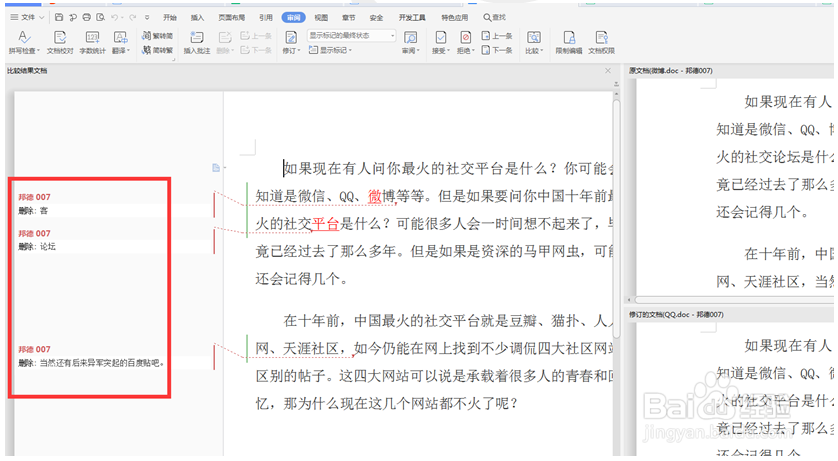838x461 pixels.
Task: Click the 修订 track changes icon
Action: point(291,37)
